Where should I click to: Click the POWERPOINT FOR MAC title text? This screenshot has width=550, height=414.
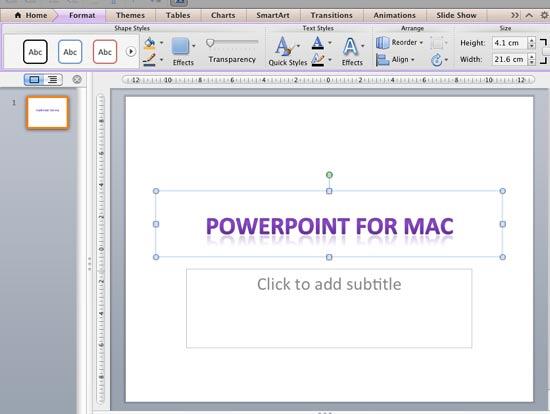pos(329,226)
